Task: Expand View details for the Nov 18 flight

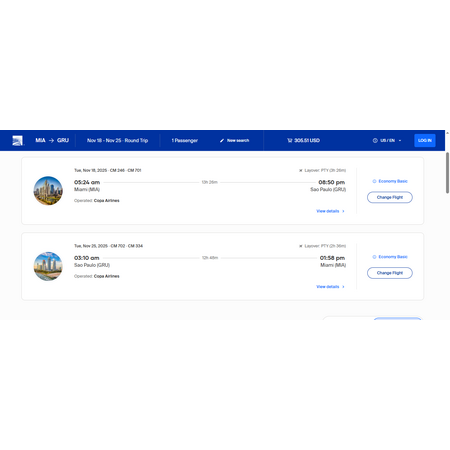Action: coord(330,211)
